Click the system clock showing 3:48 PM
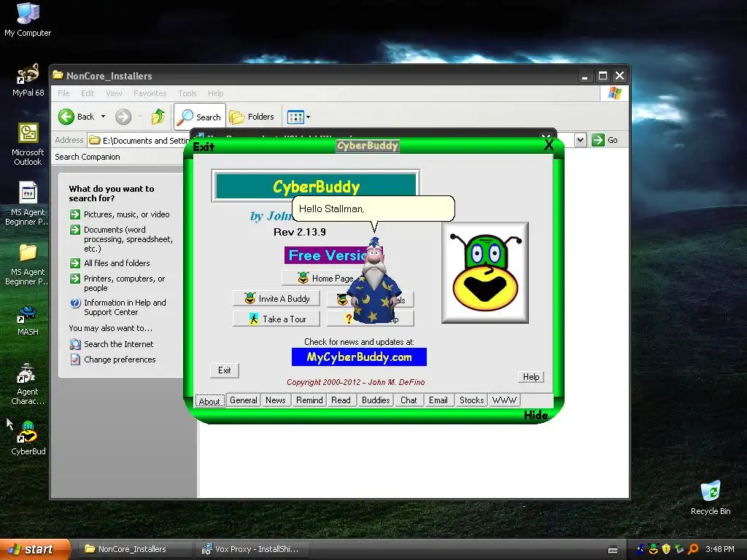The image size is (747, 560). point(719,549)
